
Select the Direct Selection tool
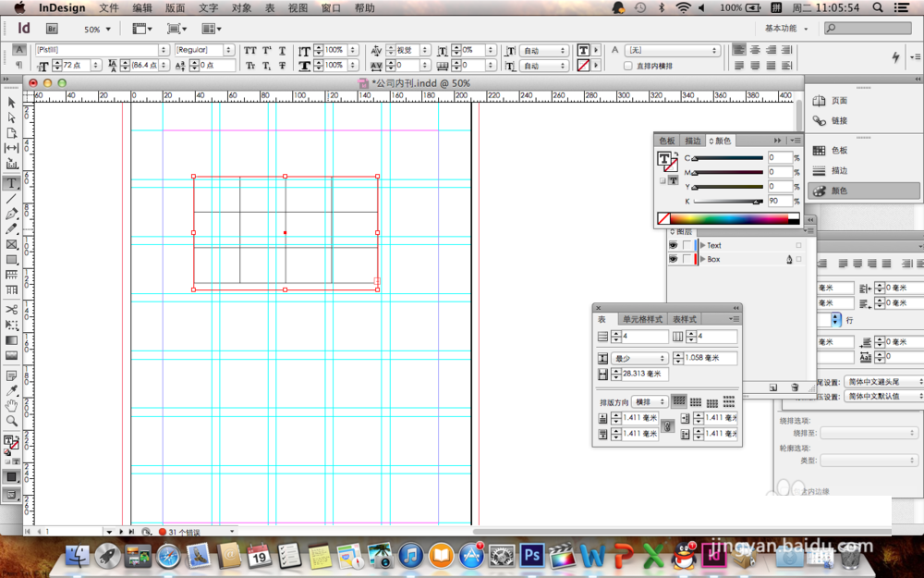11,118
